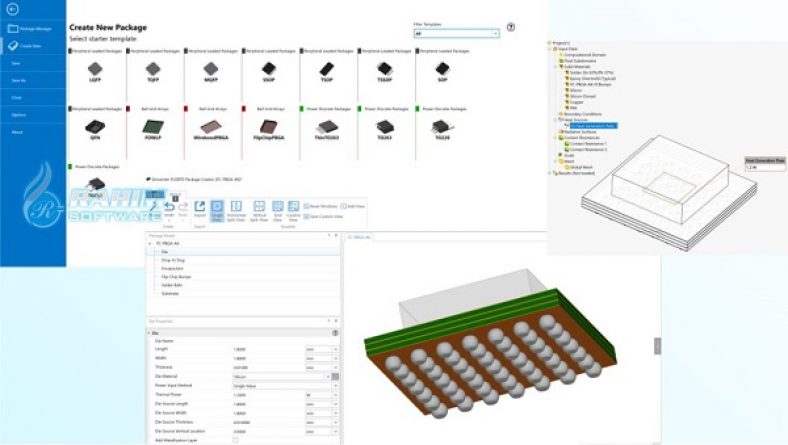The image size is (788, 445).
Task: Select the highlighted Heat Generation Rate tree item
Action: (594, 126)
